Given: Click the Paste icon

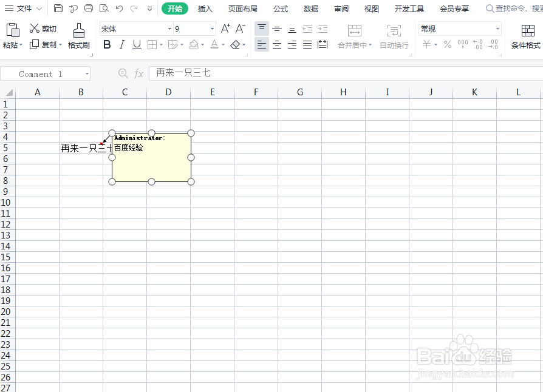Looking at the screenshot, I should point(13,30).
